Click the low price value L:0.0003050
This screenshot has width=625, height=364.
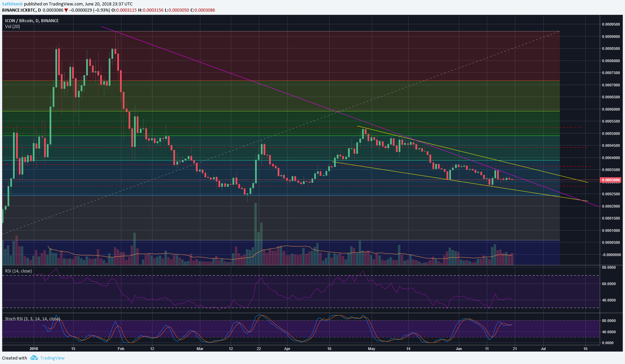(177, 10)
